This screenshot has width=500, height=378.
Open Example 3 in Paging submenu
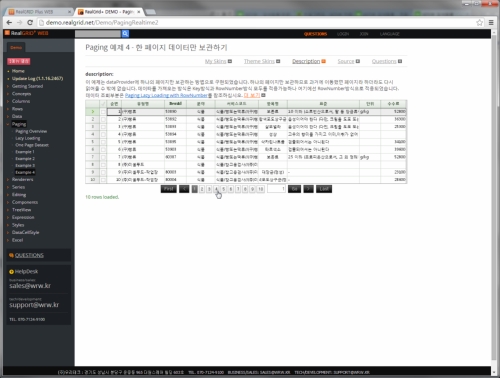pos(25,166)
